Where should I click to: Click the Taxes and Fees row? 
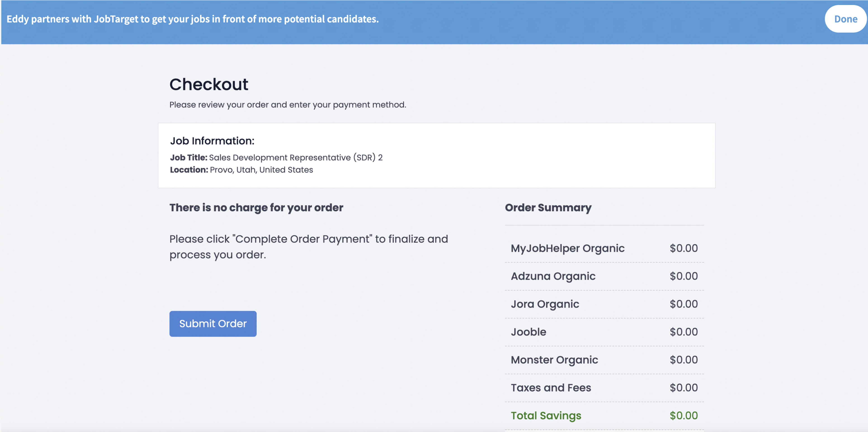pyautogui.click(x=604, y=388)
